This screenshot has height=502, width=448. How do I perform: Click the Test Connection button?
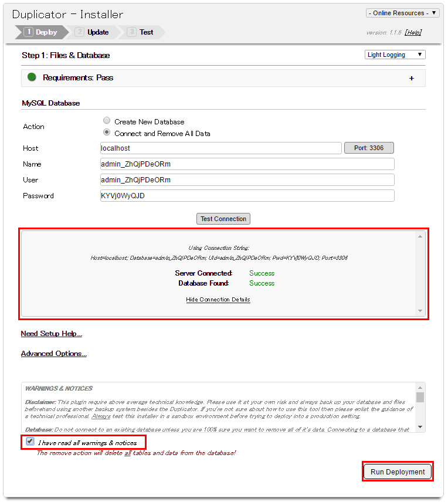point(223,219)
